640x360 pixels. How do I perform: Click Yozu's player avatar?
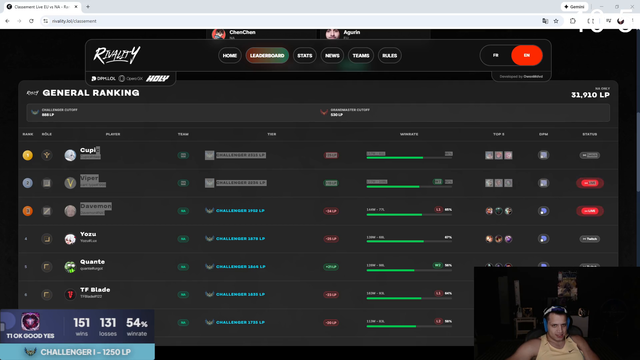70,239
